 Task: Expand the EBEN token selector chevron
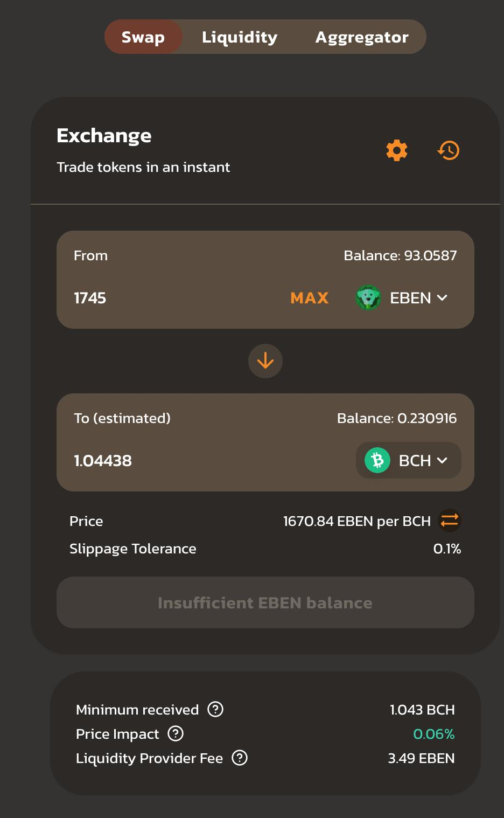tap(442, 297)
